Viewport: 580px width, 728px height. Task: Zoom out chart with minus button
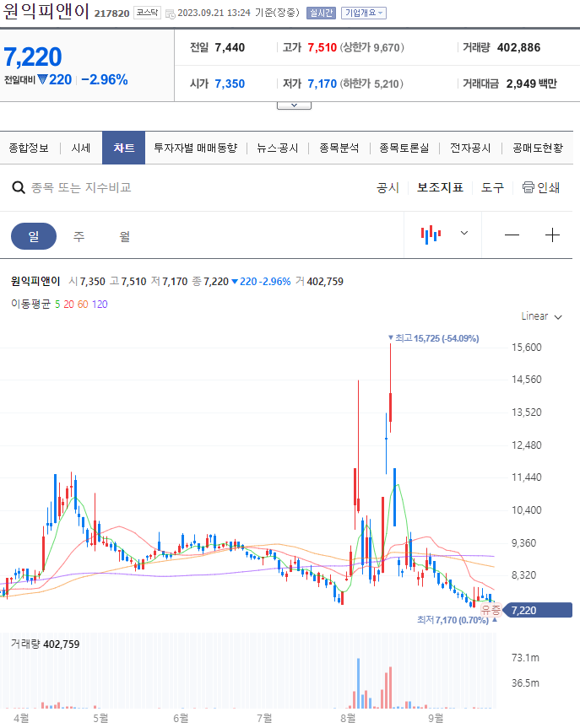tap(512, 235)
